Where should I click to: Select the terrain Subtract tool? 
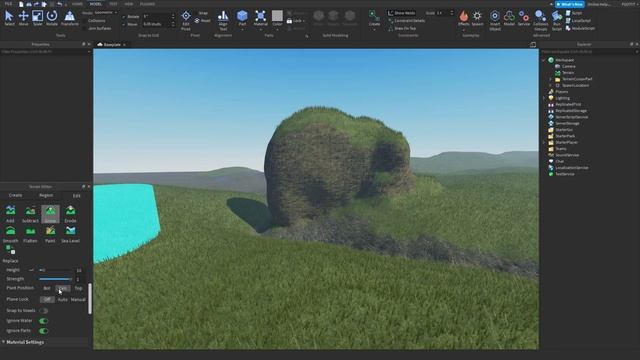(x=30, y=214)
